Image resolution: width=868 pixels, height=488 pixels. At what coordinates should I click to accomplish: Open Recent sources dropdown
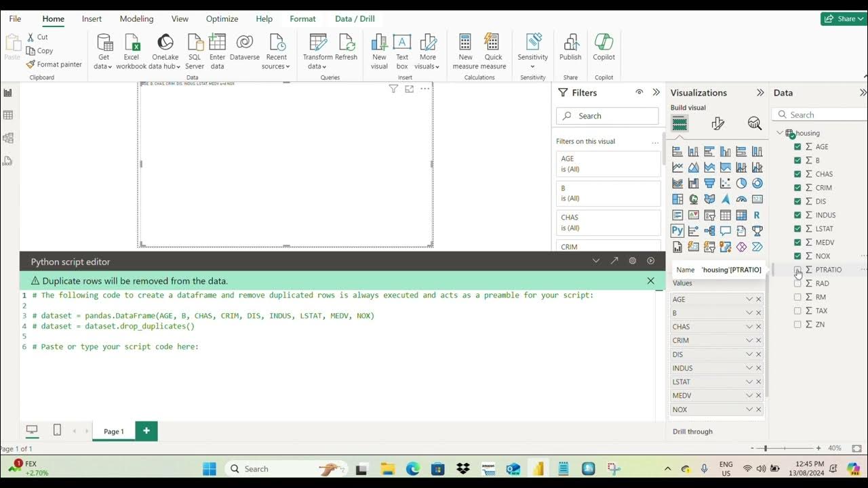[x=276, y=52]
